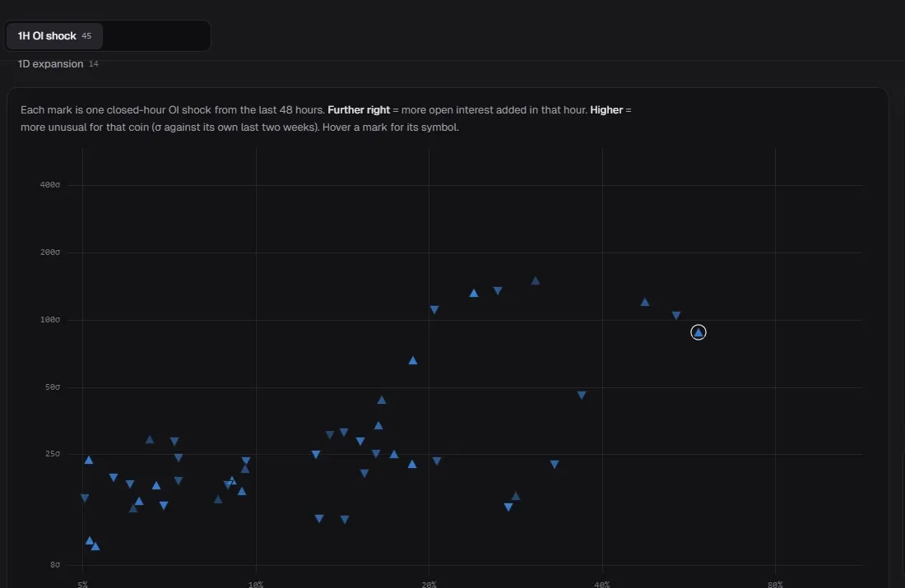This screenshot has width=905, height=588.
Task: Click up-triangle above 100σ right of 40% gridline
Action: [x=645, y=302]
